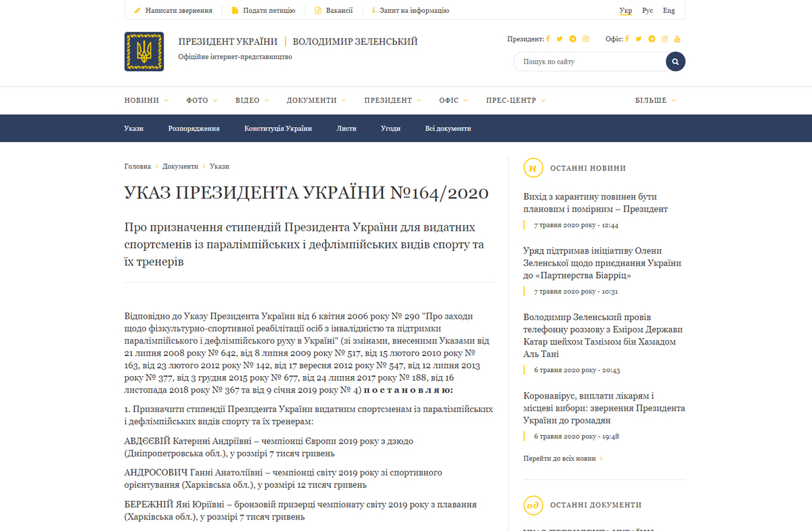
Task: Click the info icon beside Запит на інформацію
Action: coord(374,11)
